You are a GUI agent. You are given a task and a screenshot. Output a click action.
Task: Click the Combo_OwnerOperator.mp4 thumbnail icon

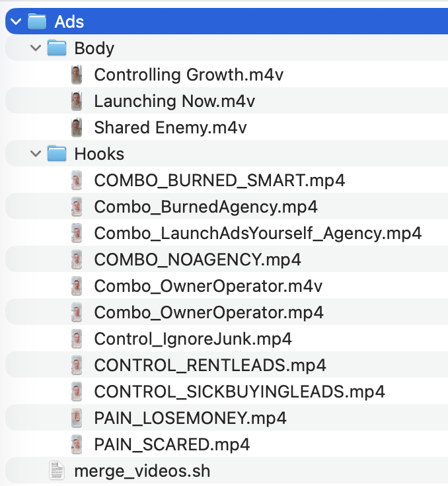(x=77, y=312)
